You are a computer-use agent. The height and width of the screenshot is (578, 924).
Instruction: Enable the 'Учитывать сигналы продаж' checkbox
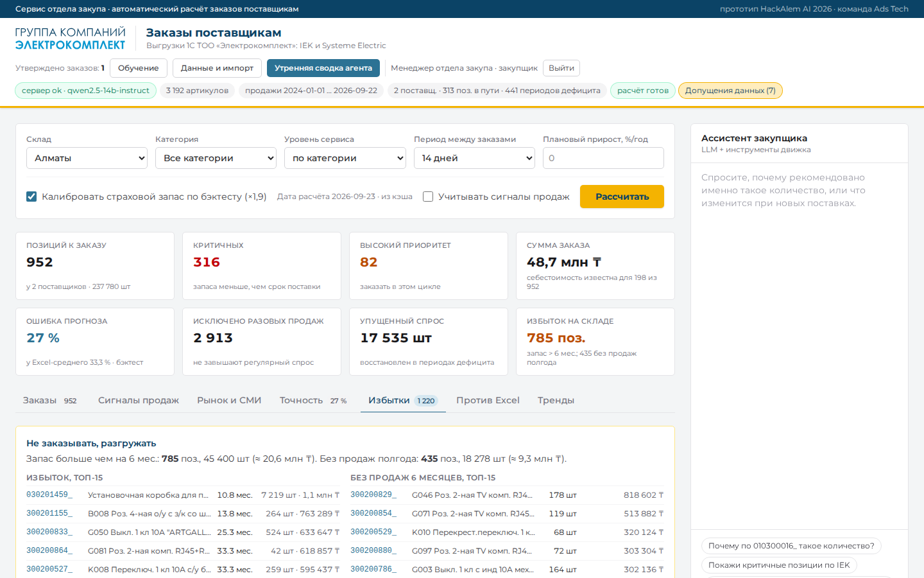pos(428,197)
